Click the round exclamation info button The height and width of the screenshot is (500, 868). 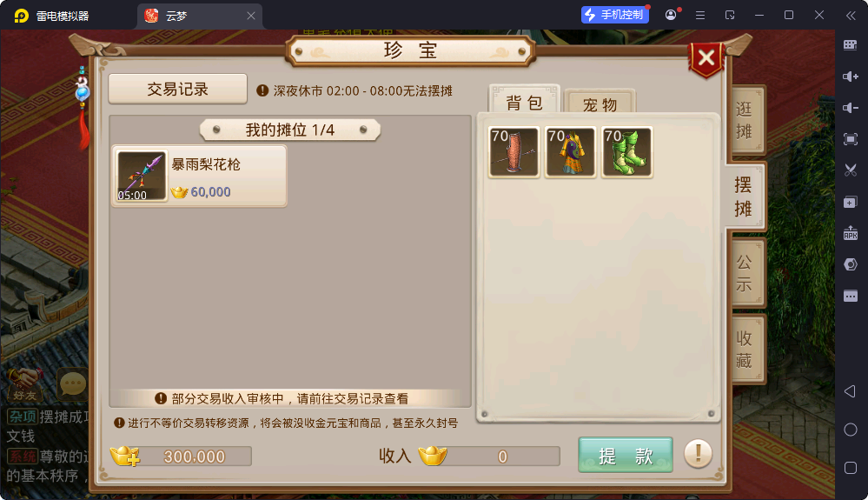point(698,454)
